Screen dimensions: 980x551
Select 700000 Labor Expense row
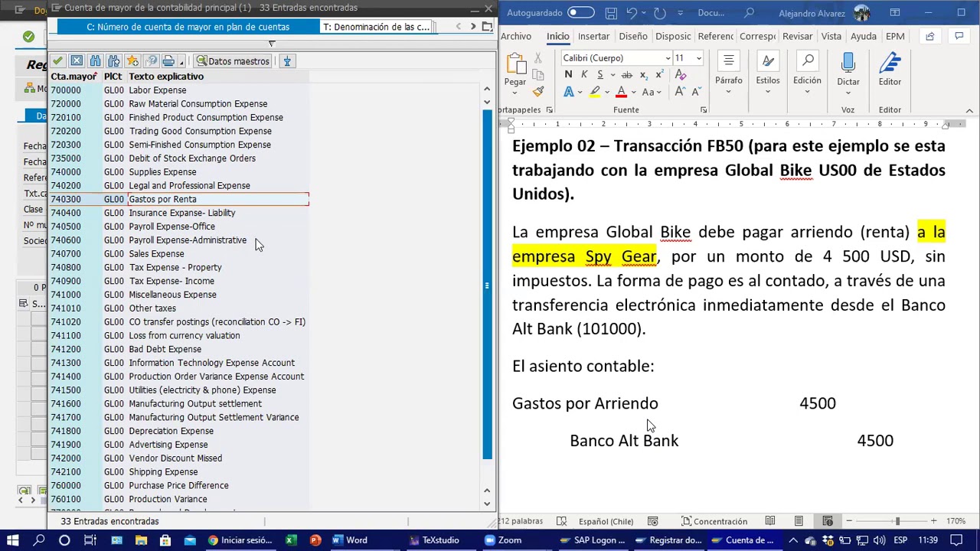pyautogui.click(x=179, y=90)
